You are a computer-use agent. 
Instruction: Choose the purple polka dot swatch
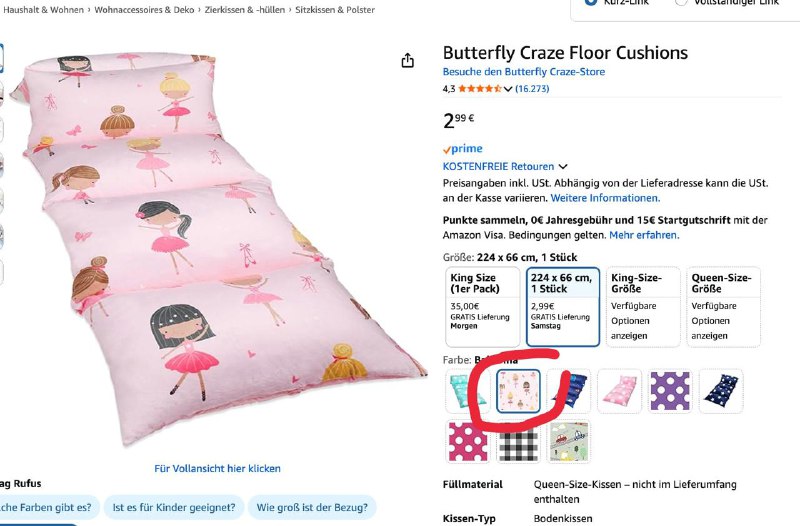click(668, 391)
